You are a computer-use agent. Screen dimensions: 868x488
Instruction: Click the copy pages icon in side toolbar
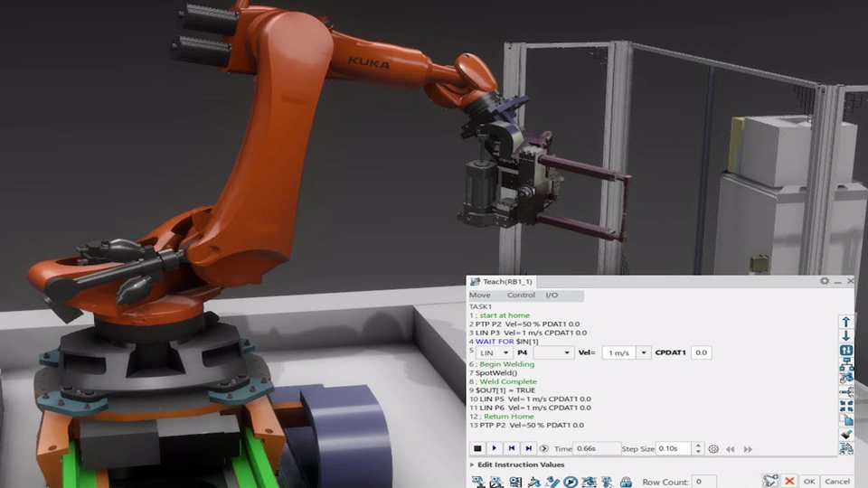[x=846, y=420]
